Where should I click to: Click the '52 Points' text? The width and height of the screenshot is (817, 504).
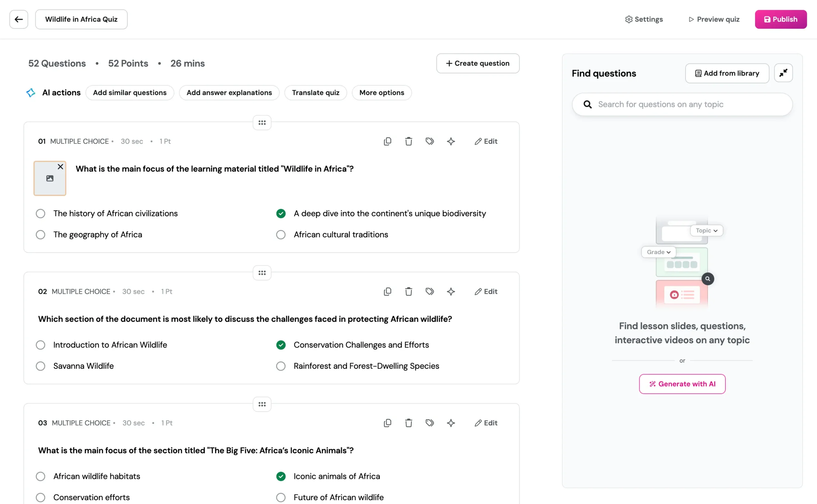[128, 63]
